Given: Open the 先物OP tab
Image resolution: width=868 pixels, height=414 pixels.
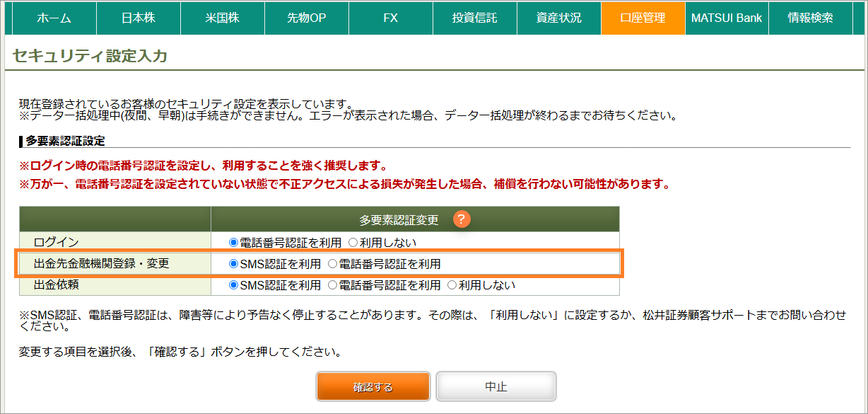Looking at the screenshot, I should tap(307, 18).
